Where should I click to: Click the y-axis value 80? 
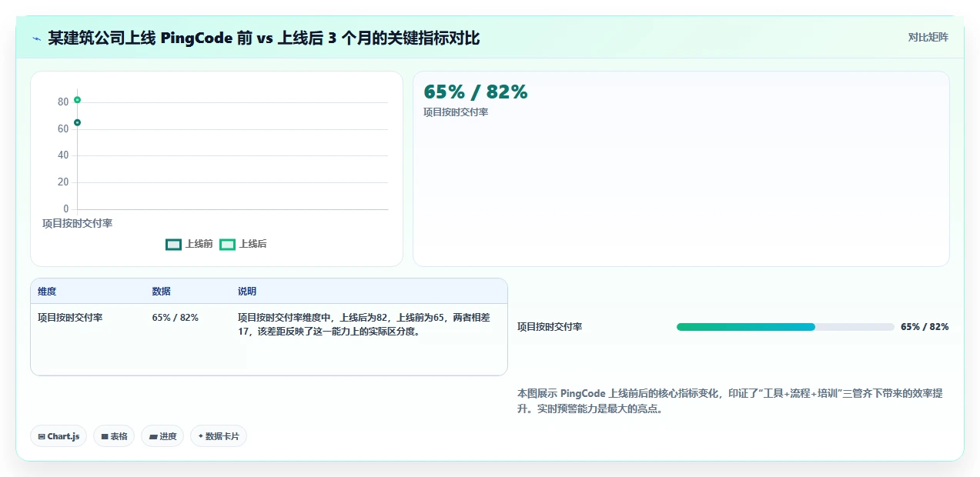(63, 102)
